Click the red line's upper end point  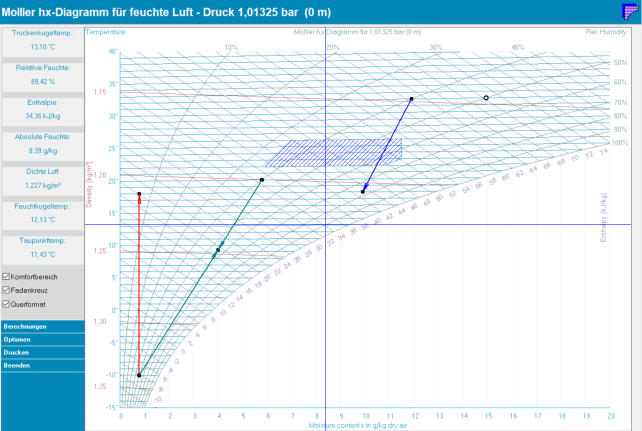click(x=140, y=194)
